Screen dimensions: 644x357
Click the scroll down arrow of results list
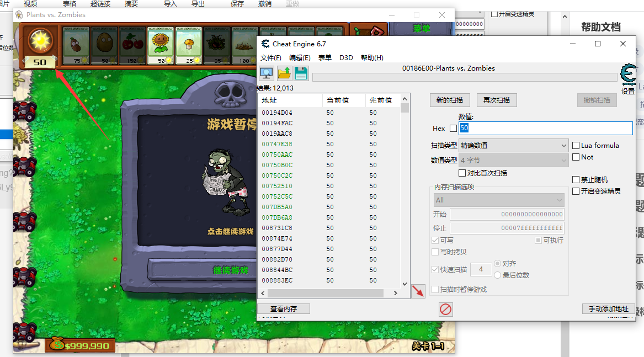pyautogui.click(x=405, y=284)
